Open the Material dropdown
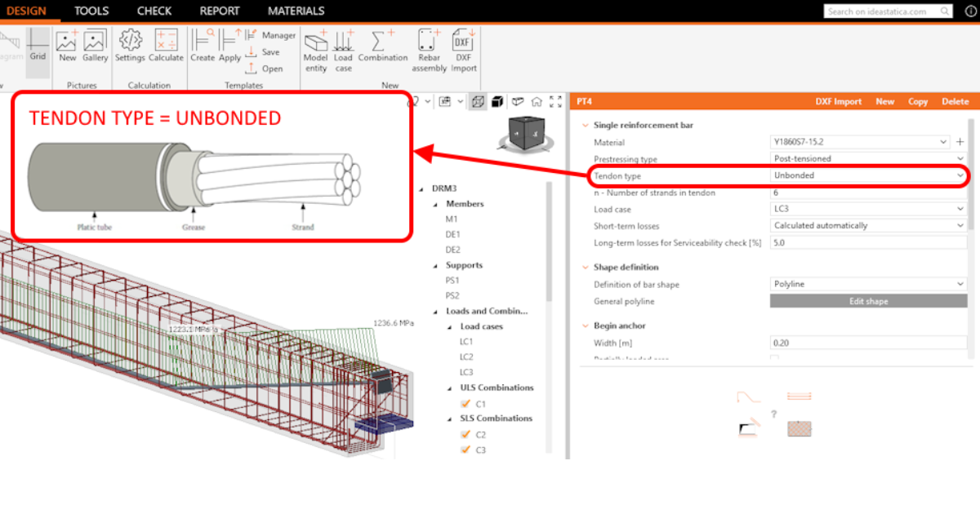 [861, 142]
